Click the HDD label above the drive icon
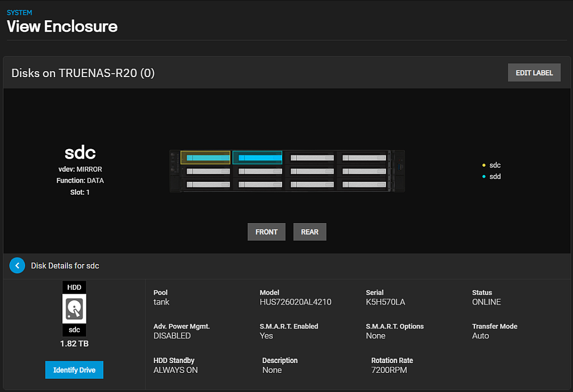This screenshot has height=392, width=573. (74, 288)
